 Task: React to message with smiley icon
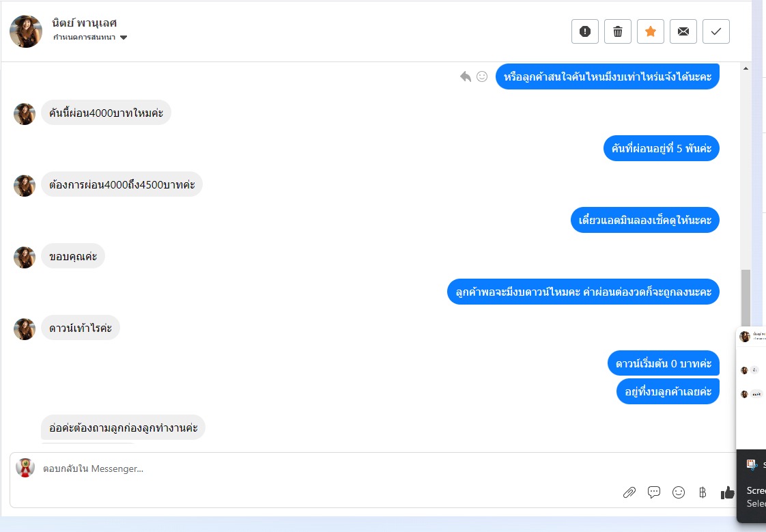coord(482,76)
